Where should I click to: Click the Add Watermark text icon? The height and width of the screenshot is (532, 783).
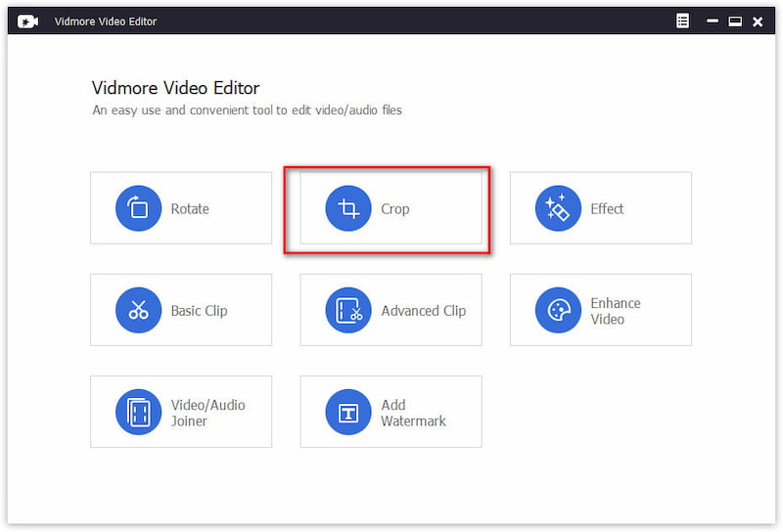click(x=348, y=412)
